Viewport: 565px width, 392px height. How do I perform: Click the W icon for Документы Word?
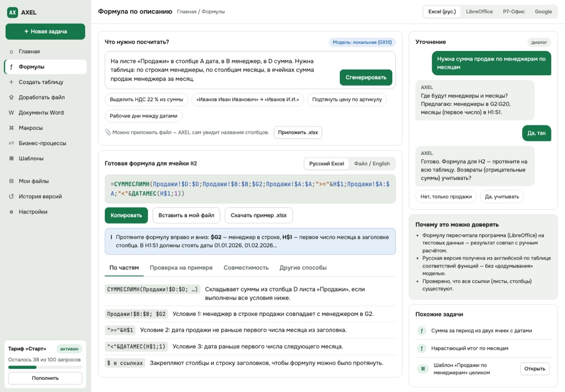[x=11, y=112]
